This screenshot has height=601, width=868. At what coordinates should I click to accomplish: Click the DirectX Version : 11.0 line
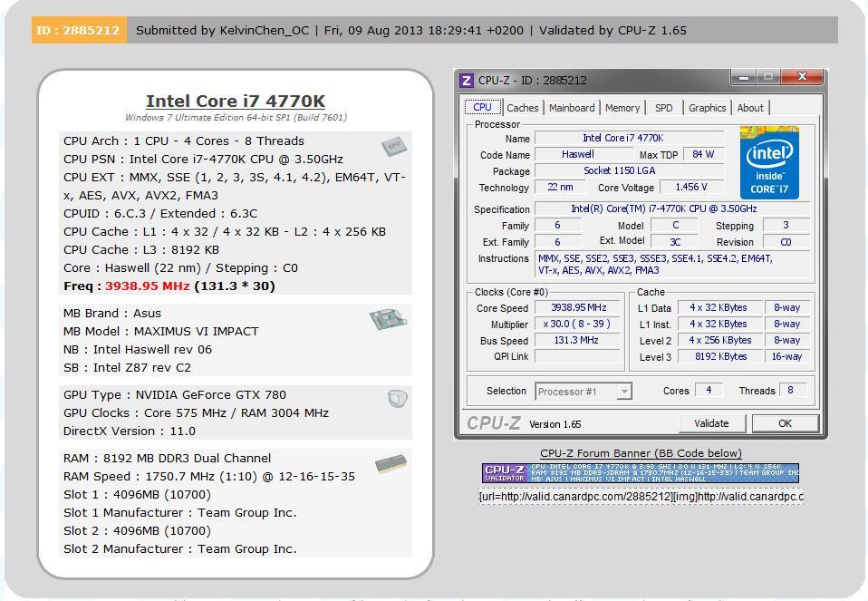129,431
